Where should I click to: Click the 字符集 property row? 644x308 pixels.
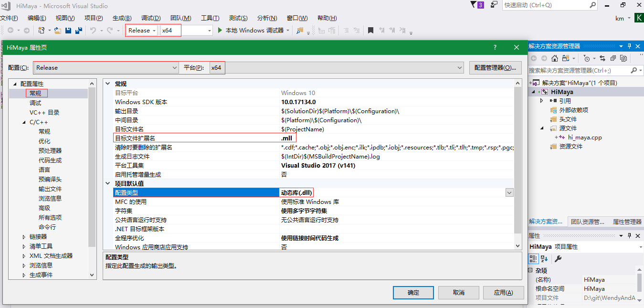(314, 211)
